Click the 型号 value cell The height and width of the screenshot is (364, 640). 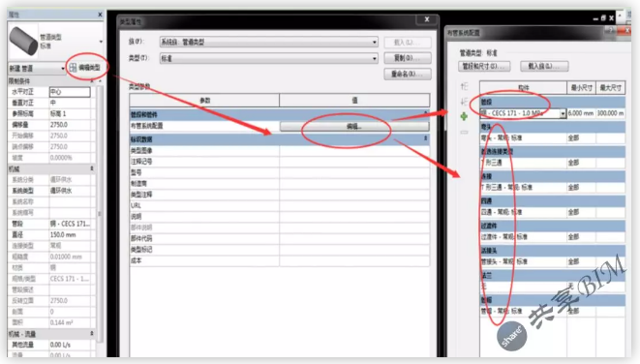tap(354, 172)
